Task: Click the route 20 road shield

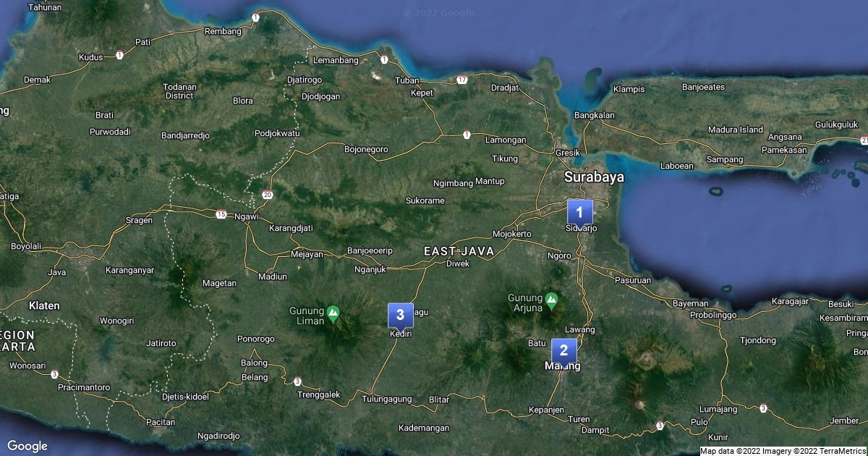Action: 268,195
